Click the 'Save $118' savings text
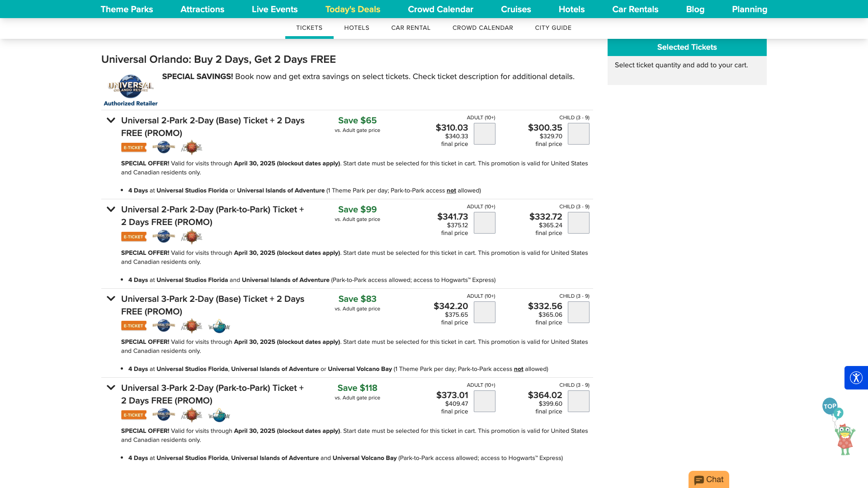 tap(357, 388)
